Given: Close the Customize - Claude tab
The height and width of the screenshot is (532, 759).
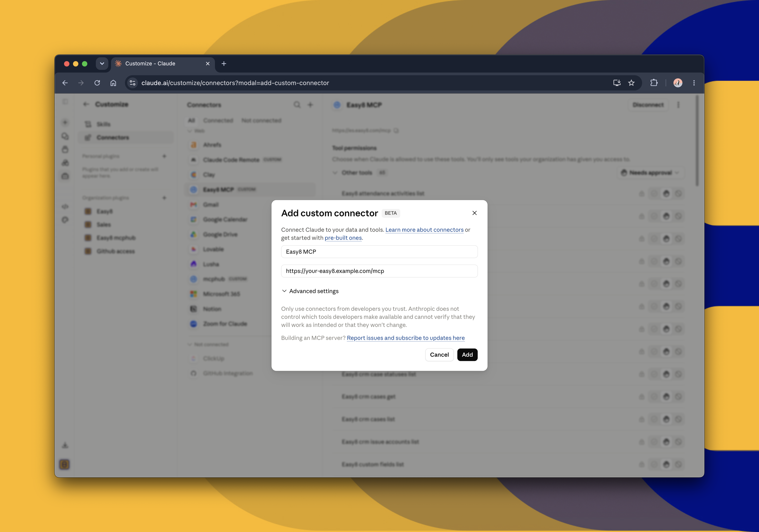Looking at the screenshot, I should click(x=208, y=64).
